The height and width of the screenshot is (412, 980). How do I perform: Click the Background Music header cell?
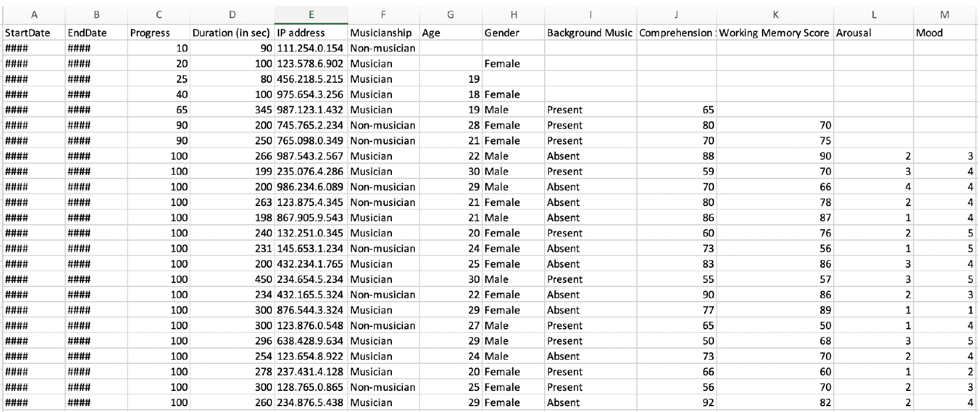[590, 33]
